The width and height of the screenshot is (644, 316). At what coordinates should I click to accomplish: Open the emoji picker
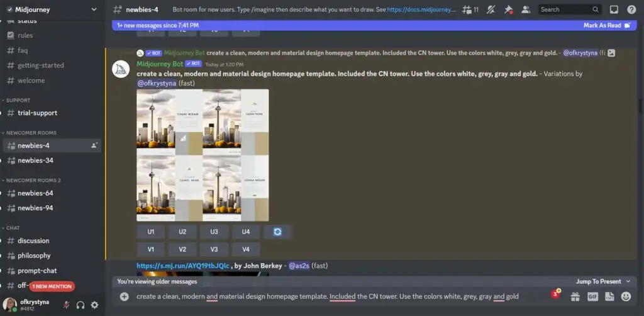coord(626,296)
